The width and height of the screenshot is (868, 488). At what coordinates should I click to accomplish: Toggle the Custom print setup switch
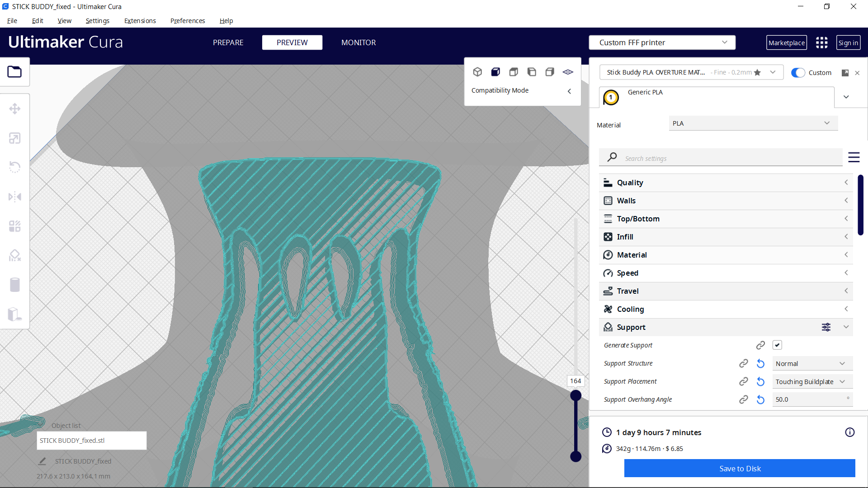[798, 72]
